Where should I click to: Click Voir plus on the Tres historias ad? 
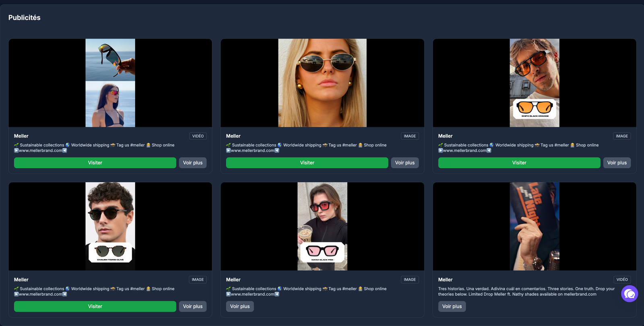[x=452, y=306]
